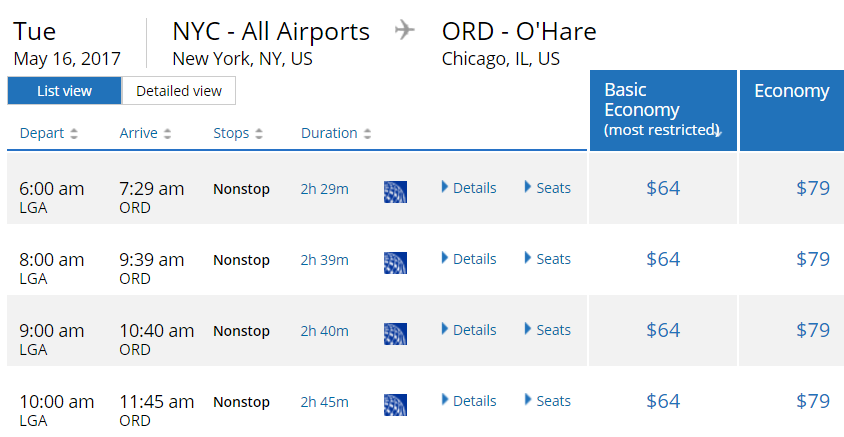This screenshot has height=437, width=844.
Task: Click United logo on 9:00 am flight
Action: [395, 334]
